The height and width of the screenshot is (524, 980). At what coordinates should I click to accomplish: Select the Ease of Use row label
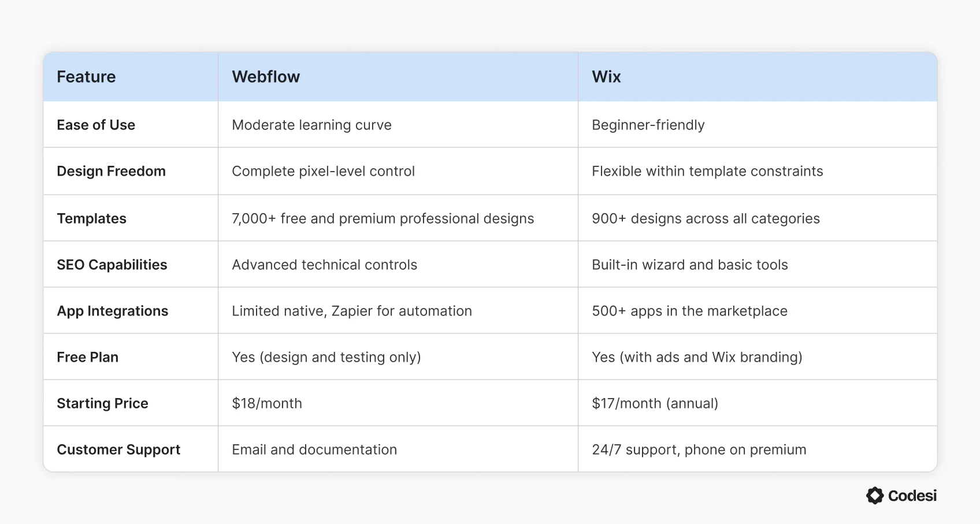tap(96, 125)
